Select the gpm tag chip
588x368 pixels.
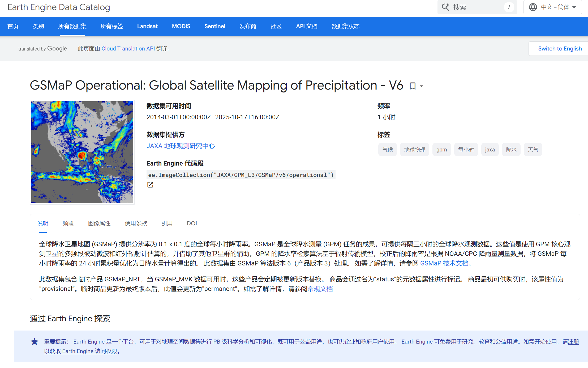pos(441,150)
